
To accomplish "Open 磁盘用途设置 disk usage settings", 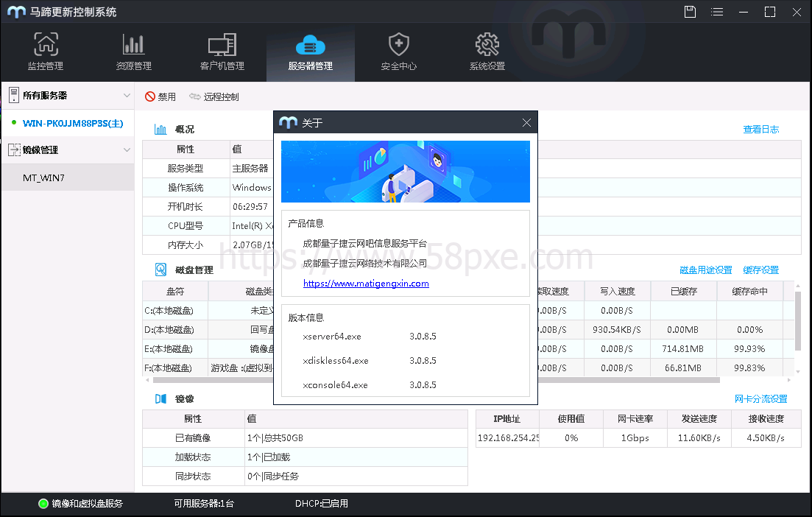I will coord(705,270).
